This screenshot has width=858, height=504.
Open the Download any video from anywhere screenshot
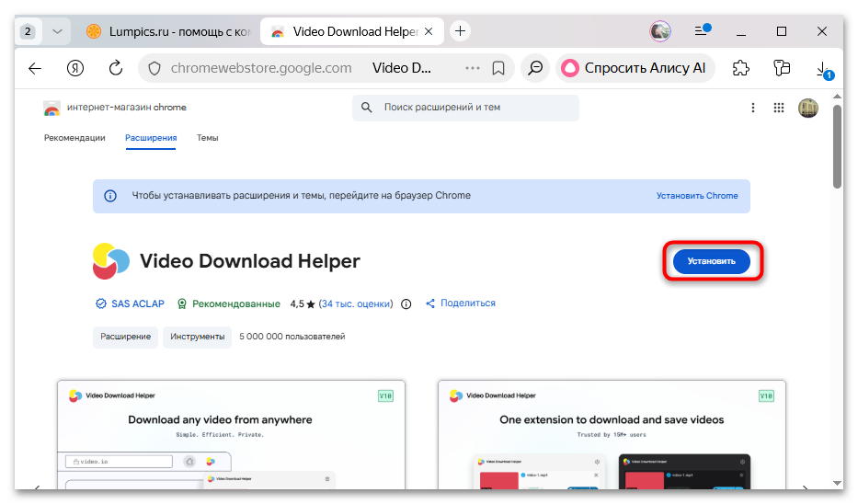click(231, 434)
